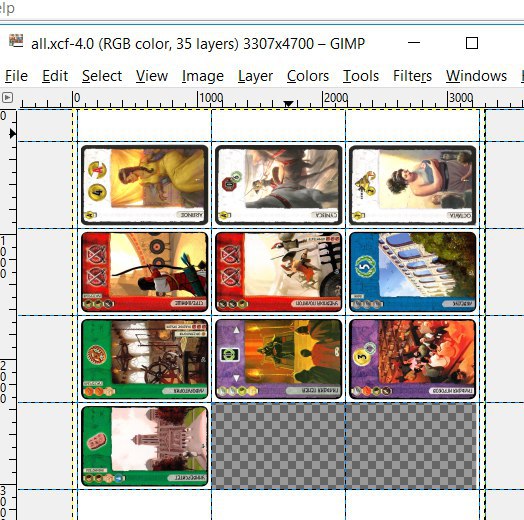Viewport: 524px width, 520px height.
Task: Maximize the GIMP window
Action: (x=472, y=43)
